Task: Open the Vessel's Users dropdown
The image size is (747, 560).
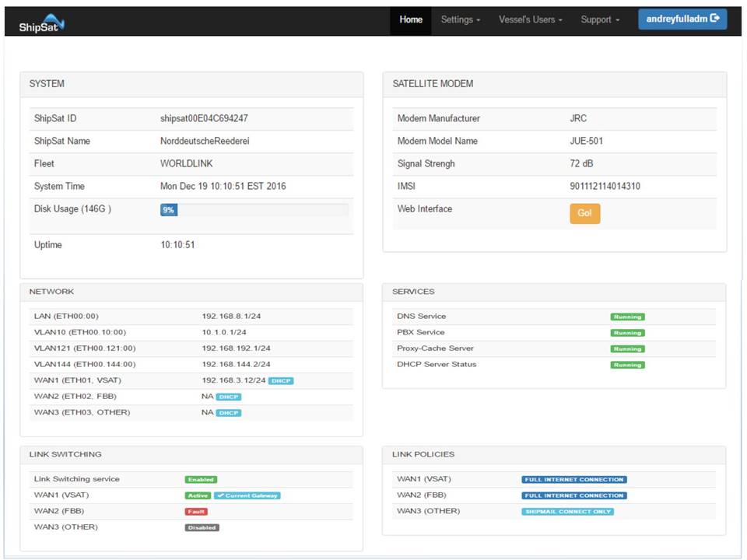Action: point(530,19)
